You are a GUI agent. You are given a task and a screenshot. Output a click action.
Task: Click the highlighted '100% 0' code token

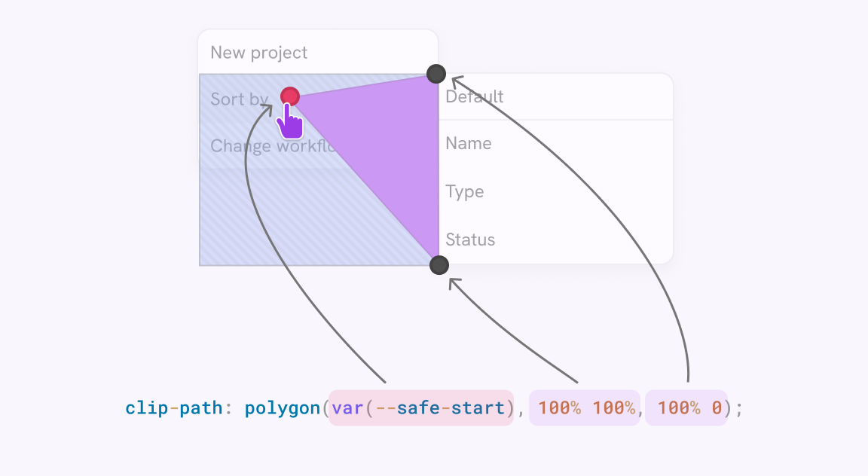tap(686, 408)
